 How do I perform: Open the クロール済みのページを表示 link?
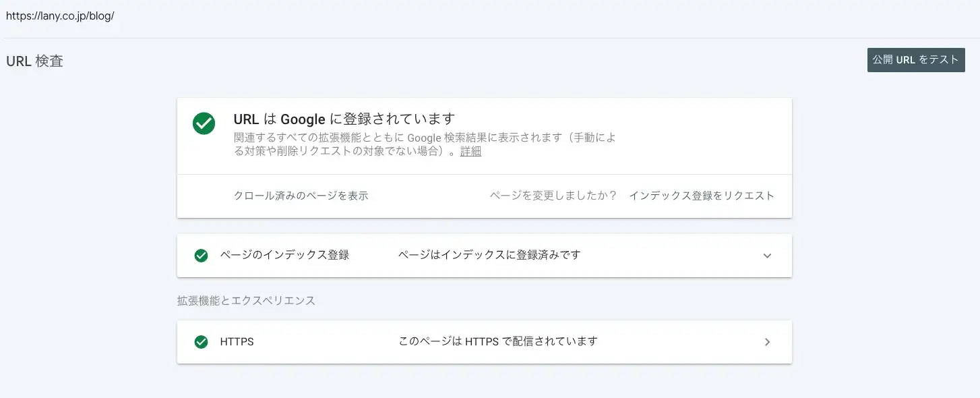coord(301,196)
